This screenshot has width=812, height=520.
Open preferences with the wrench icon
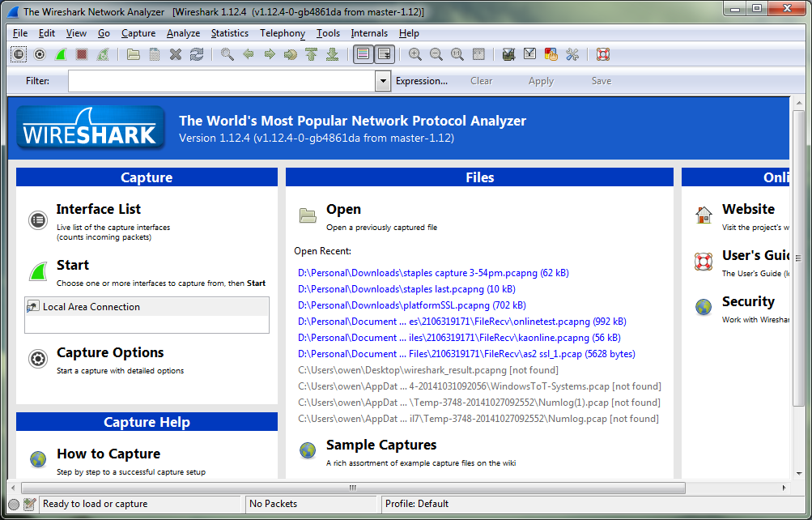tap(572, 54)
